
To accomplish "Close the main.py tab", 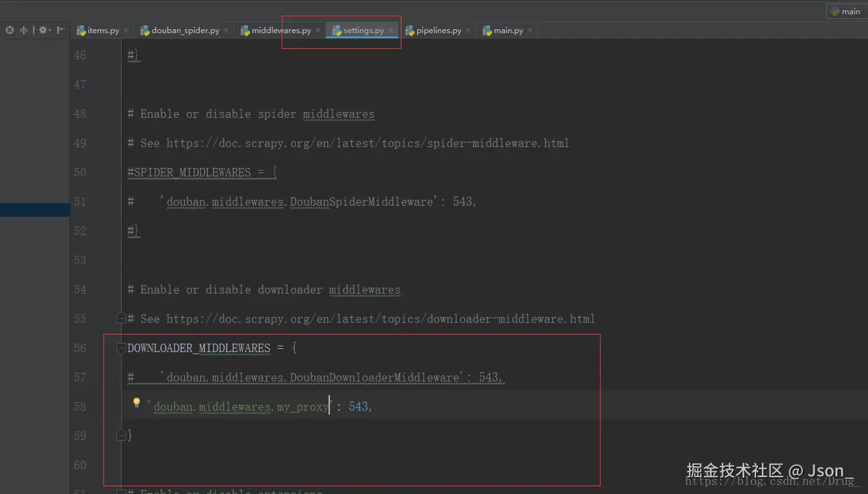I will [530, 31].
